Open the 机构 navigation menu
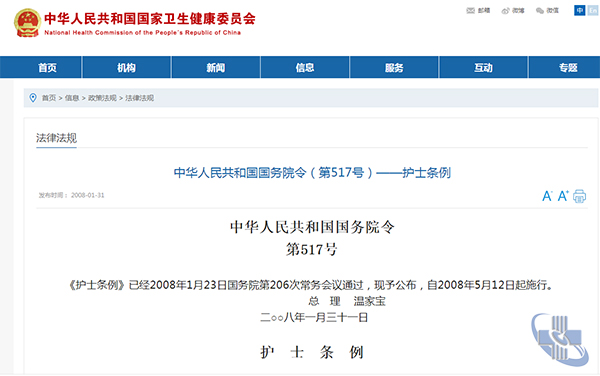 [x=126, y=68]
